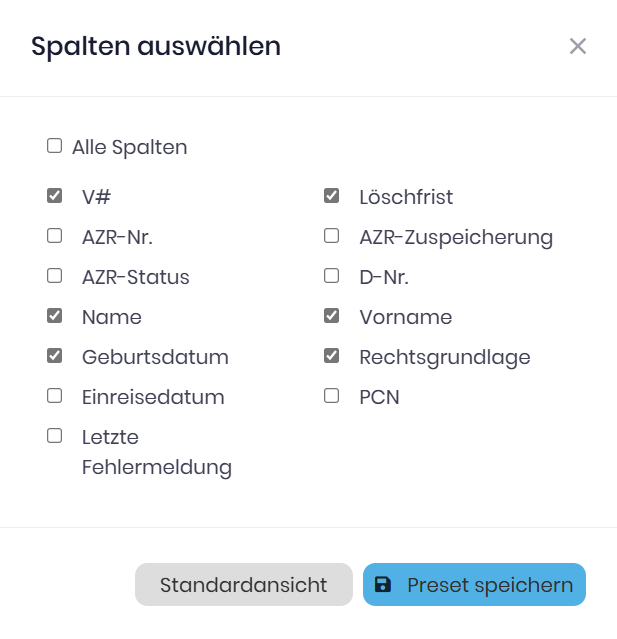Click the 'Letzte Fehlermeldung' label text
Image resolution: width=617 pixels, height=639 pixels.
coord(156,452)
